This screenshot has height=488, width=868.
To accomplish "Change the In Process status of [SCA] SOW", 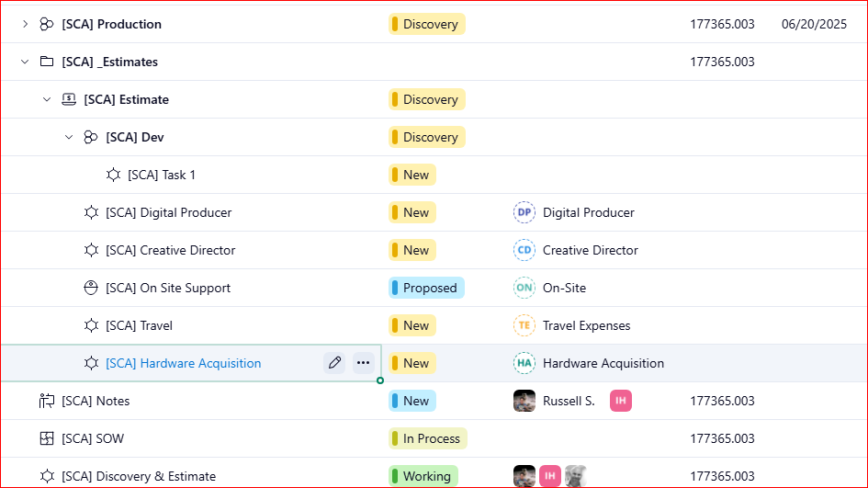I will (428, 438).
